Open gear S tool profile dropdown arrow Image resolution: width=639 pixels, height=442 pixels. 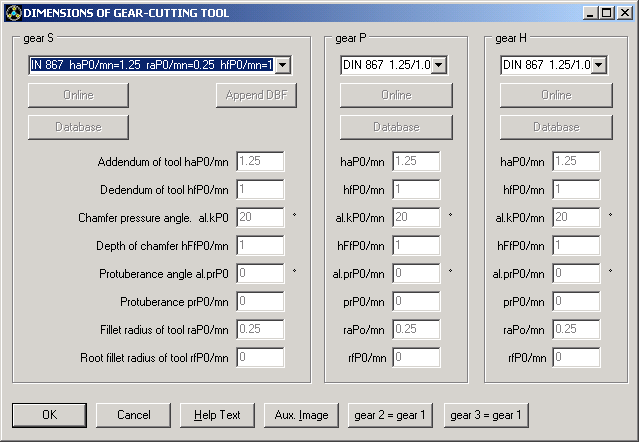(283, 65)
